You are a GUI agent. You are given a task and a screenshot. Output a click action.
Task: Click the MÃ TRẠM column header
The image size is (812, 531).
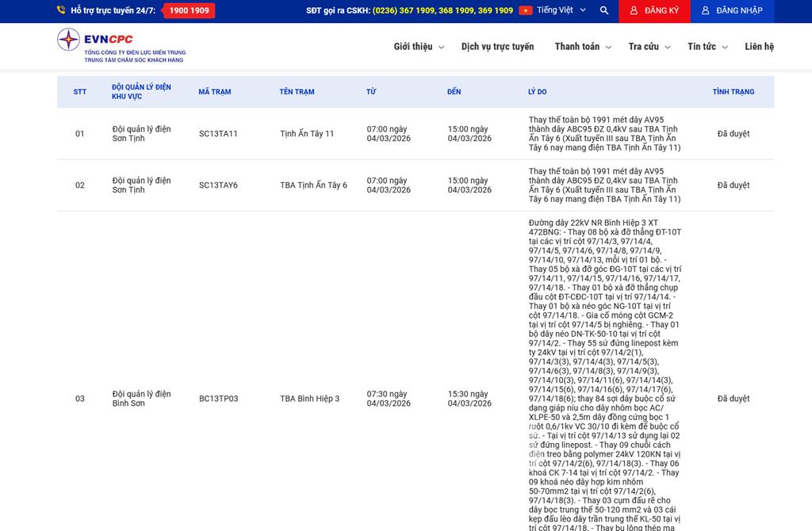click(215, 92)
